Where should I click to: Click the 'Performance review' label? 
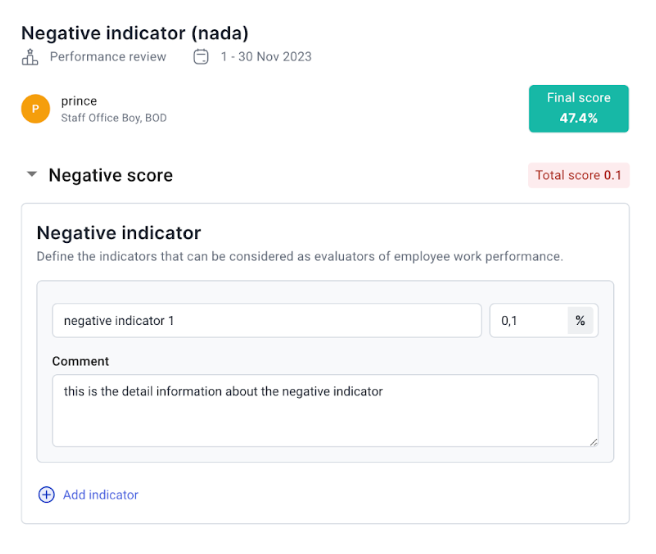[x=108, y=57]
